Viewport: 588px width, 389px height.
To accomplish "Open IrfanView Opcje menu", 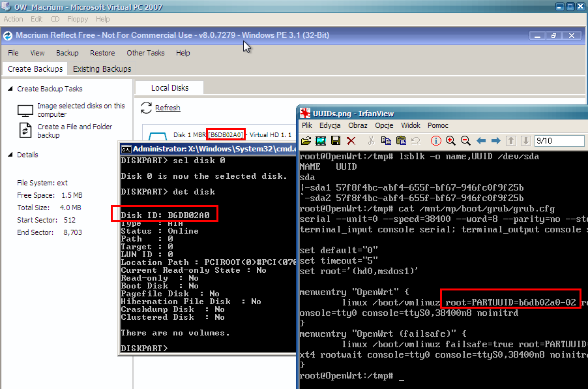I will [x=384, y=125].
